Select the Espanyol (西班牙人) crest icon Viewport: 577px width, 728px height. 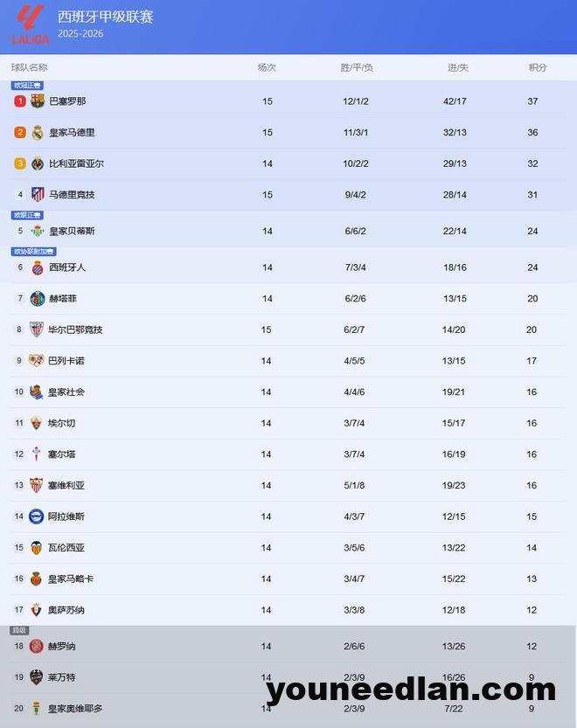click(x=38, y=267)
